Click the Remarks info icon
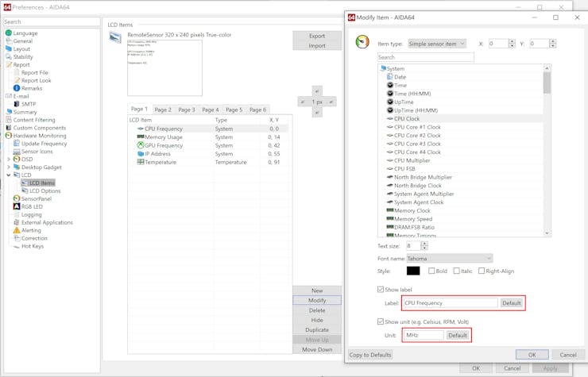The image size is (588, 377). (17, 88)
